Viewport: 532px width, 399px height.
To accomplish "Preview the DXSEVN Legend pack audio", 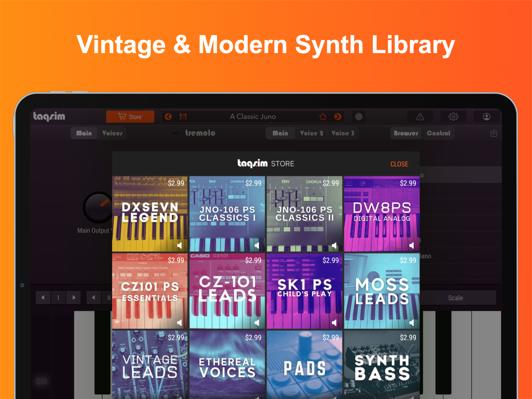I will (x=179, y=245).
